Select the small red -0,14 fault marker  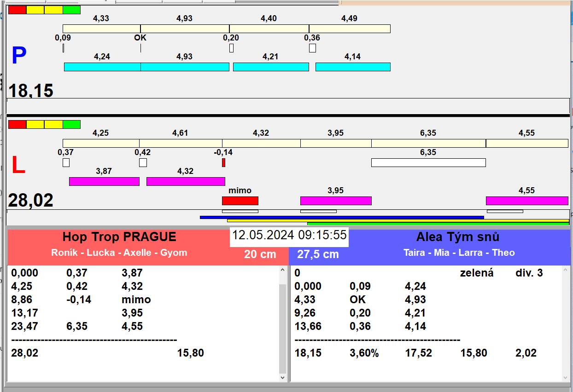point(223,162)
